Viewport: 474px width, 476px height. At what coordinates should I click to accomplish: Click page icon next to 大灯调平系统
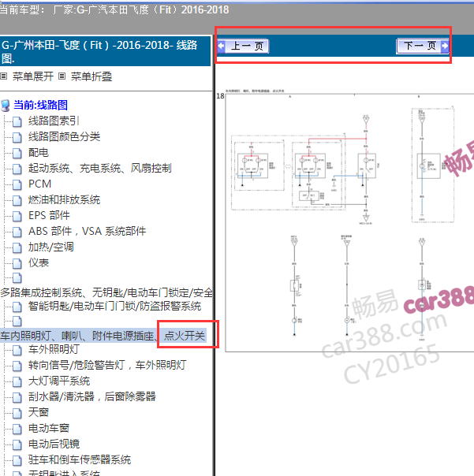(17, 381)
